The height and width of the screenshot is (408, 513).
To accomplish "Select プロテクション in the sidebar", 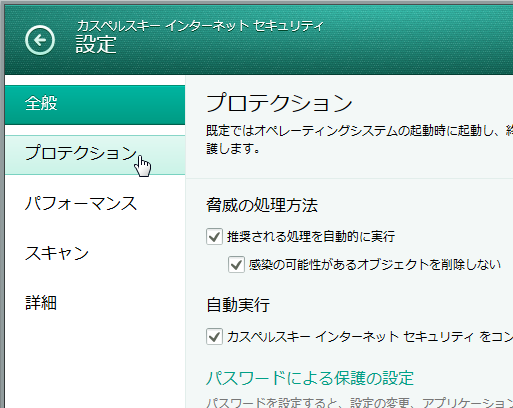I will [x=95, y=155].
